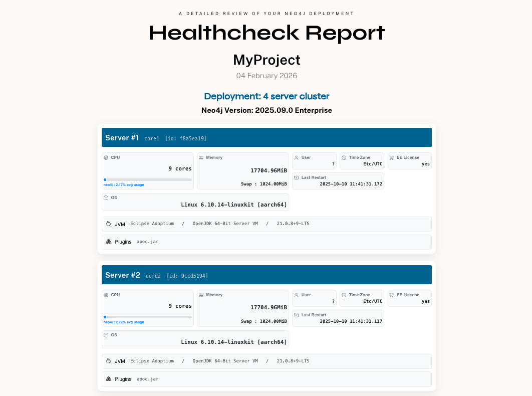The width and height of the screenshot is (532, 396).
Task: Click the 'core1' server name
Action: pos(152,138)
